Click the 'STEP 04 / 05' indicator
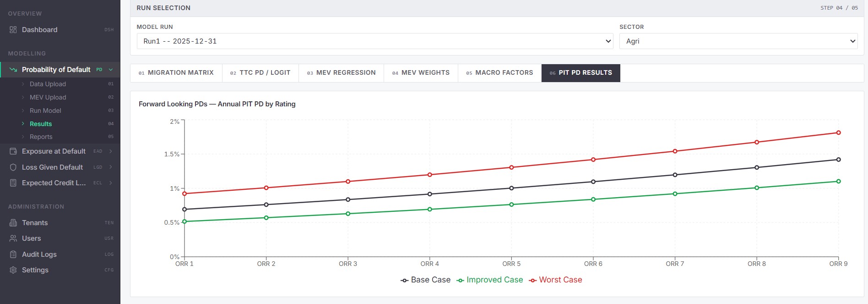This screenshot has width=868, height=304. [x=839, y=8]
